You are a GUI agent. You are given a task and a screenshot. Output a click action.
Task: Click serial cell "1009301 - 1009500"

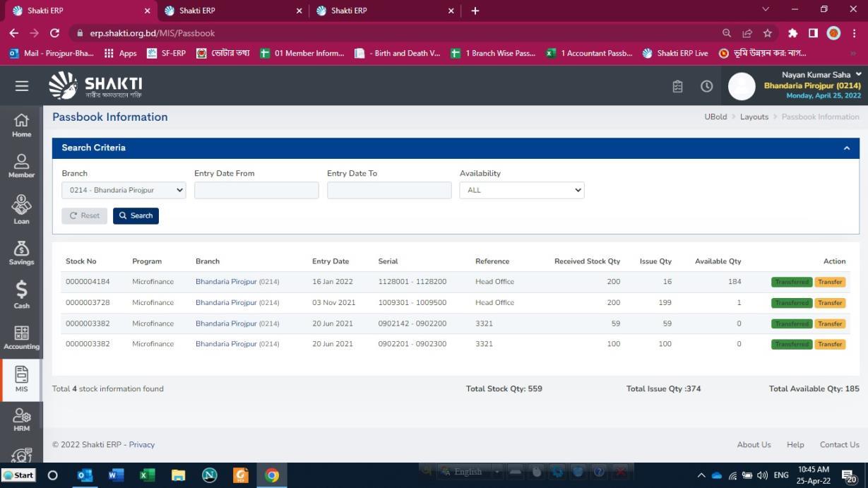tap(412, 303)
